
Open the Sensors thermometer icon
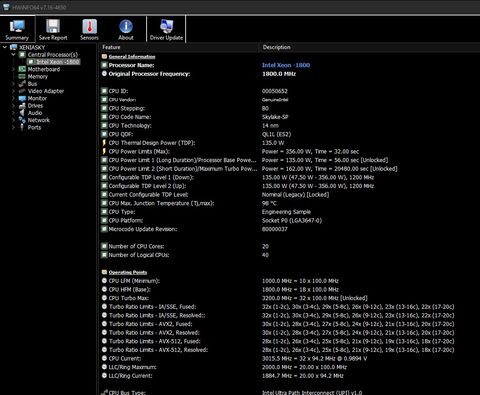(89, 26)
